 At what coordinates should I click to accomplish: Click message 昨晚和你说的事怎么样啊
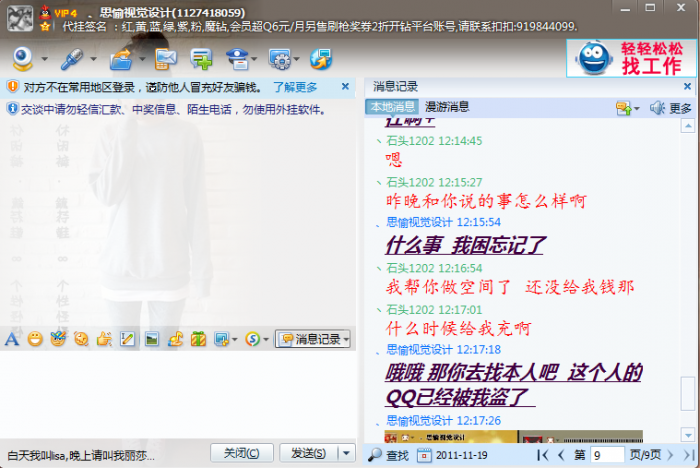pos(486,201)
